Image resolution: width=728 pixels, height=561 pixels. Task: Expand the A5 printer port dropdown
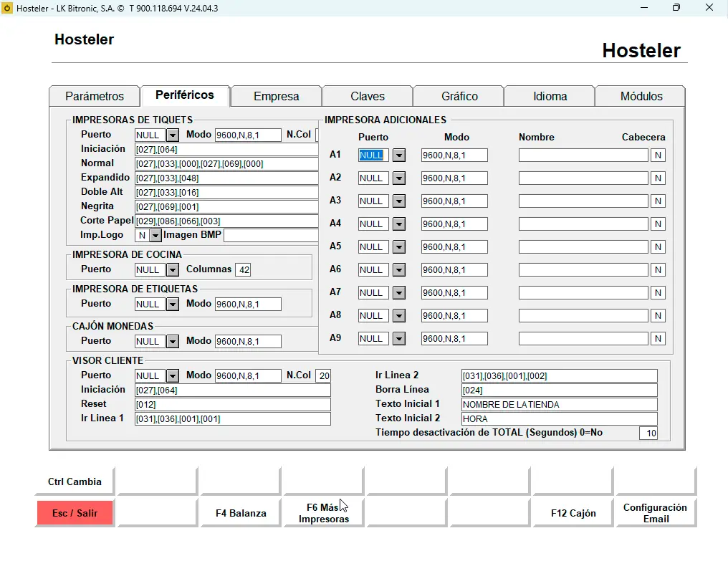point(399,247)
